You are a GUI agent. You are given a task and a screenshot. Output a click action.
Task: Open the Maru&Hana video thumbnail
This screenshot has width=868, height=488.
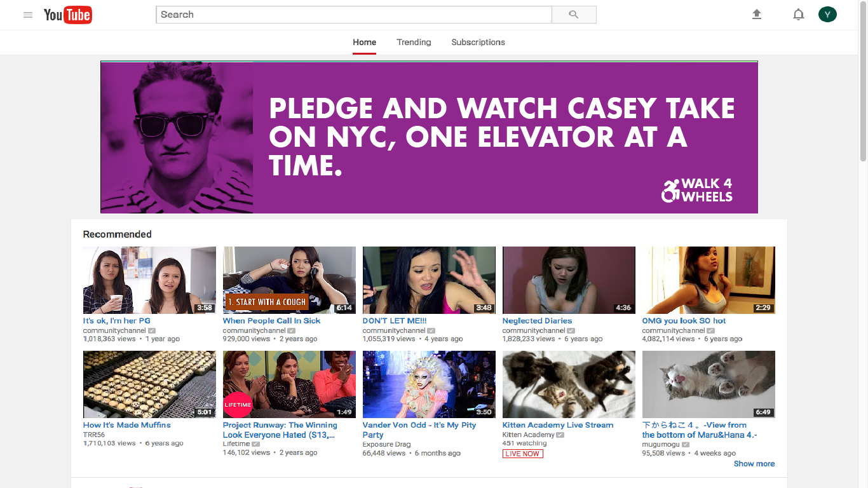pos(709,384)
